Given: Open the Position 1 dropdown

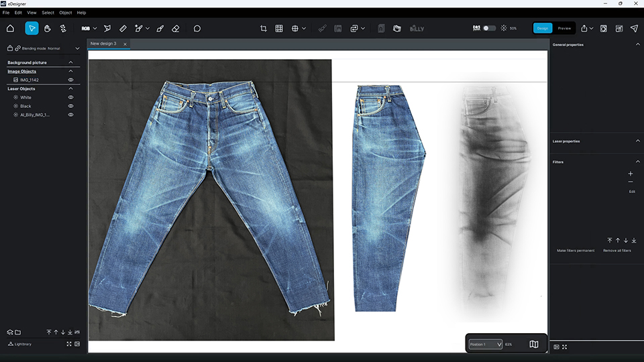Looking at the screenshot, I should coord(486,344).
